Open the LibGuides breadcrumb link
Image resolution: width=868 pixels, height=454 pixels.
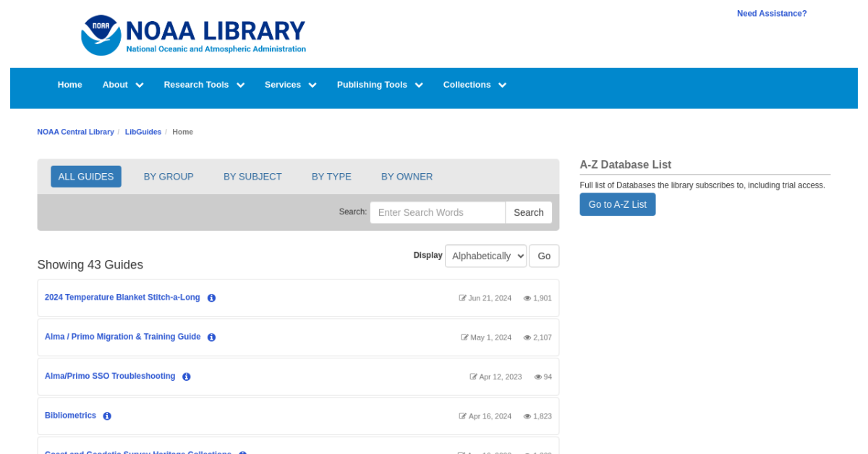(x=142, y=132)
